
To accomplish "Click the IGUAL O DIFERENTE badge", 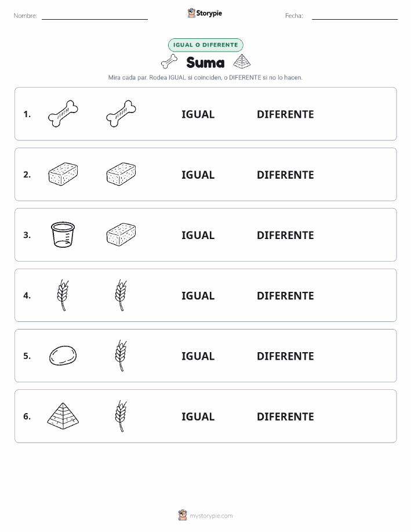I will [x=205, y=45].
